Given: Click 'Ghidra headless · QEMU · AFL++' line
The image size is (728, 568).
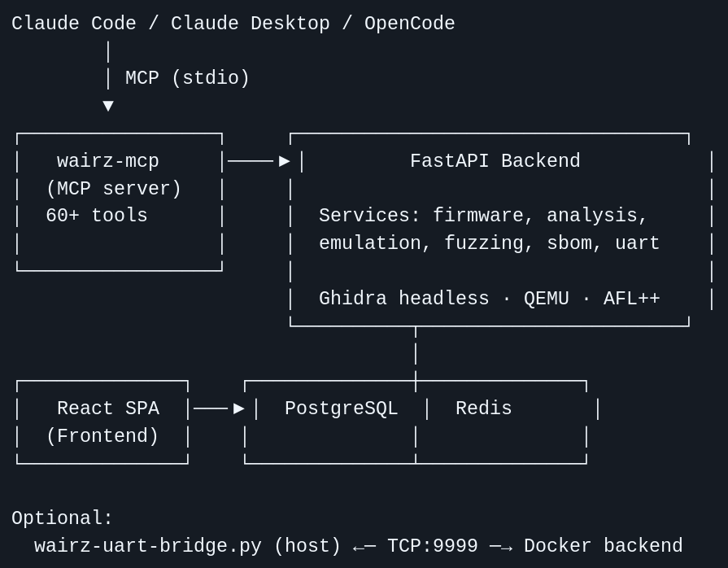Looking at the screenshot, I should [x=489, y=298].
